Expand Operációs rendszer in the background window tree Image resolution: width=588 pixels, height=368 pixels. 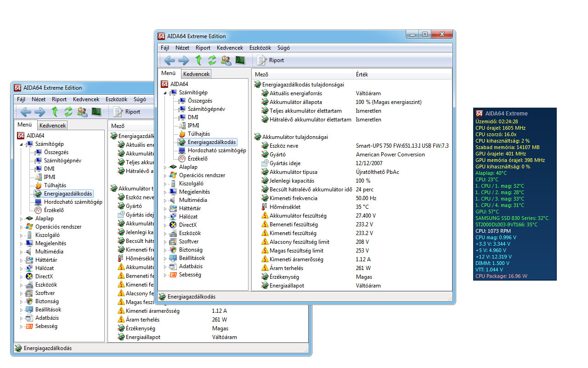[x=22, y=227]
